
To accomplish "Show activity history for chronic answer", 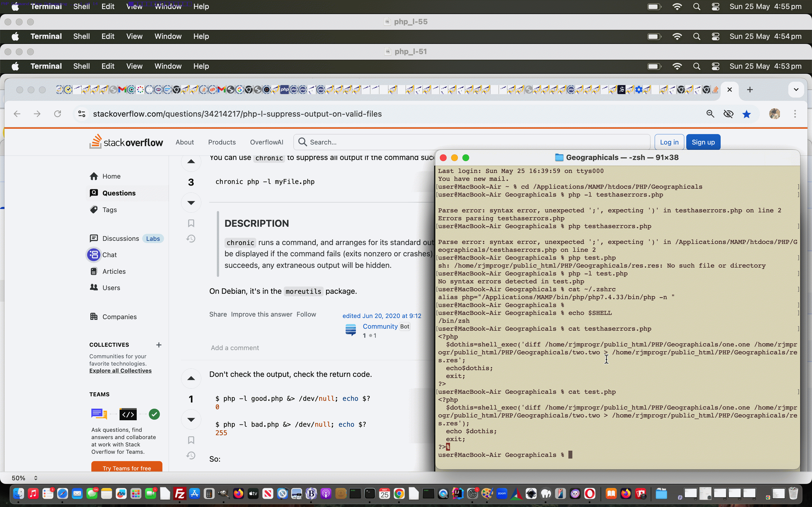I will (x=191, y=239).
